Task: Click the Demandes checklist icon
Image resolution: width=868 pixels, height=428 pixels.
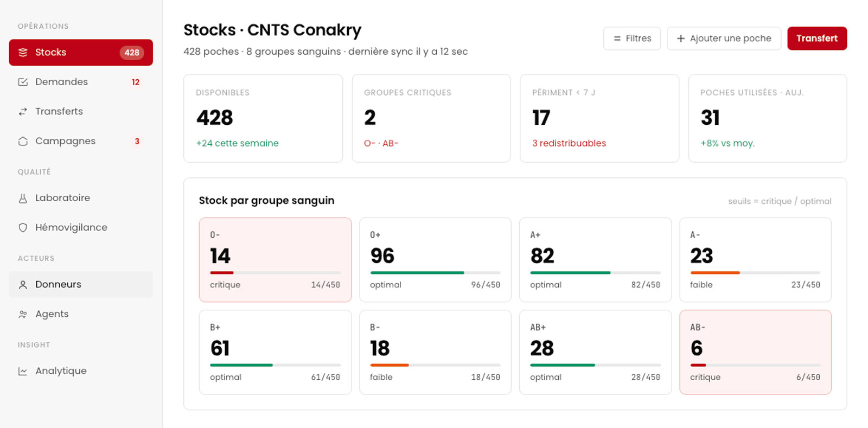Action: click(x=23, y=82)
